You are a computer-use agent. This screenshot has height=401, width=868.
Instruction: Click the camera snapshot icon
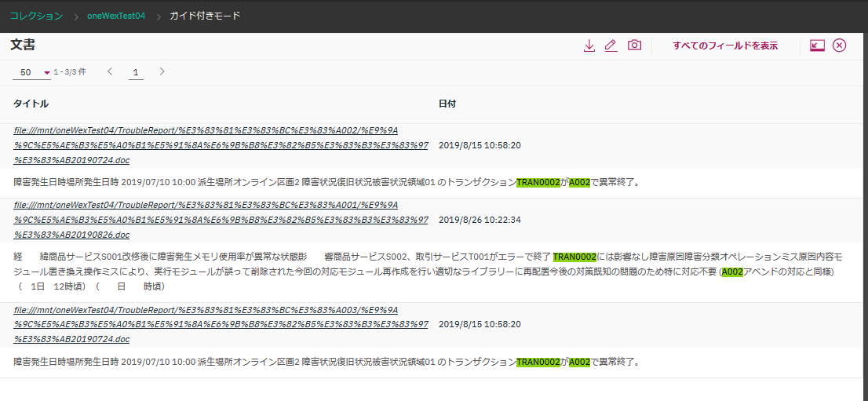point(634,46)
